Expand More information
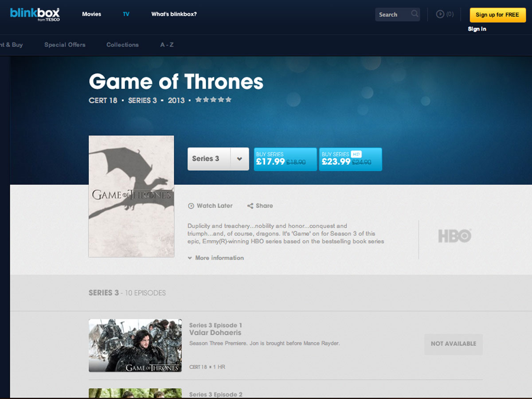Image resolution: width=532 pixels, height=399 pixels. coord(216,258)
